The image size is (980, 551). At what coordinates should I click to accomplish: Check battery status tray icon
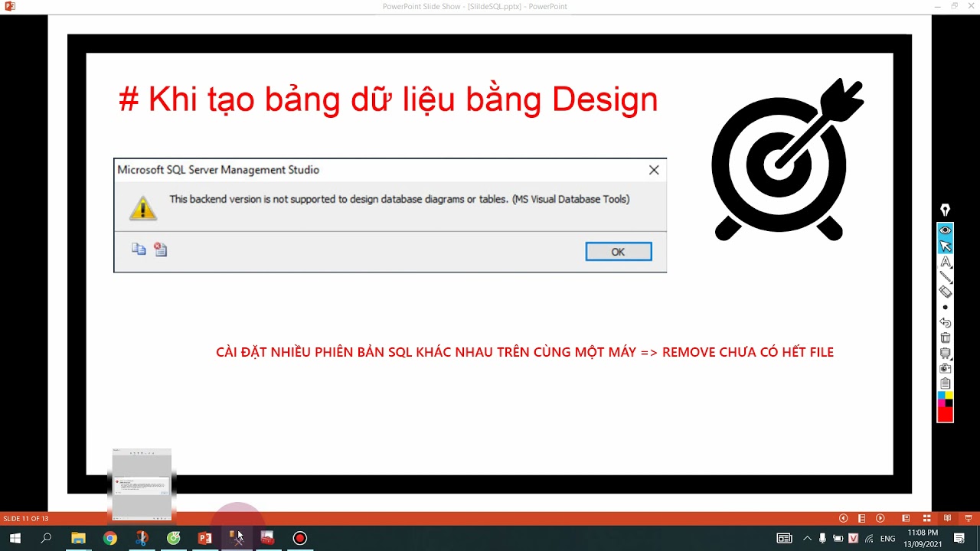(838, 538)
